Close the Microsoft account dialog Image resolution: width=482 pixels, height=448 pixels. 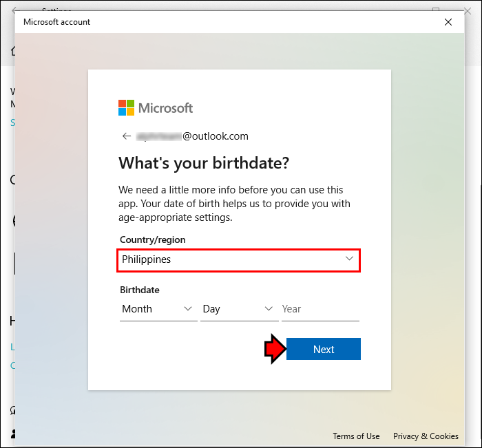click(448, 22)
